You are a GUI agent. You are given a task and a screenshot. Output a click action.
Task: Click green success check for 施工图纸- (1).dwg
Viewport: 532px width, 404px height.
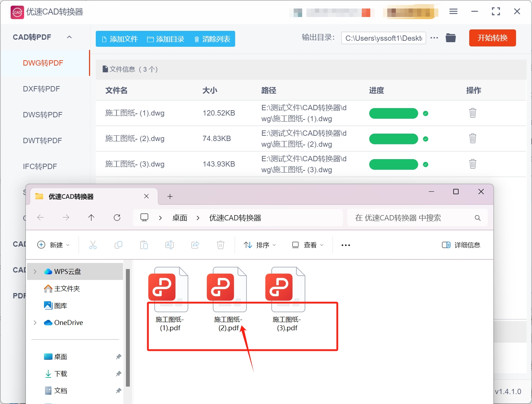[426, 113]
